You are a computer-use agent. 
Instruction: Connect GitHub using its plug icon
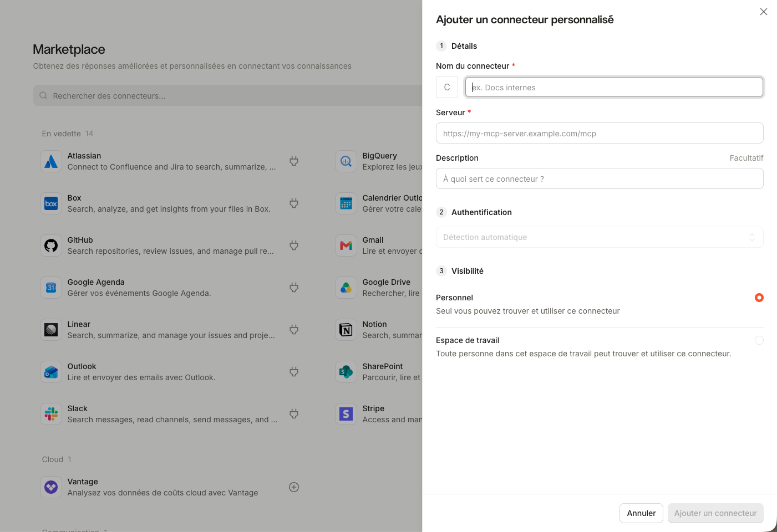(x=294, y=245)
